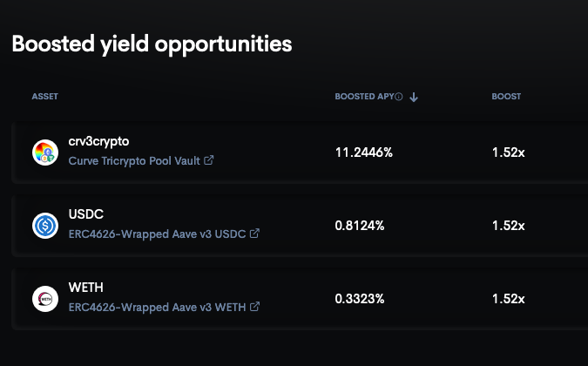
Task: Open the ERC4626-Wrapped Aave v3 USDC link
Action: tap(157, 234)
